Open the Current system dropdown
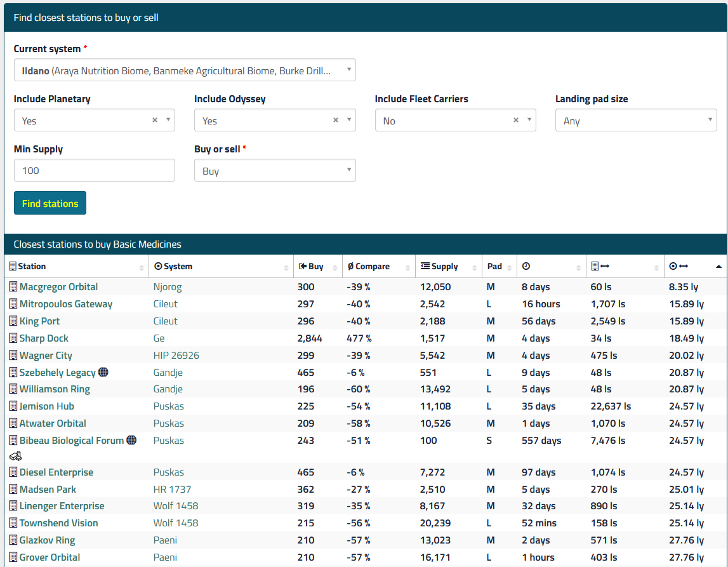 pyautogui.click(x=185, y=70)
